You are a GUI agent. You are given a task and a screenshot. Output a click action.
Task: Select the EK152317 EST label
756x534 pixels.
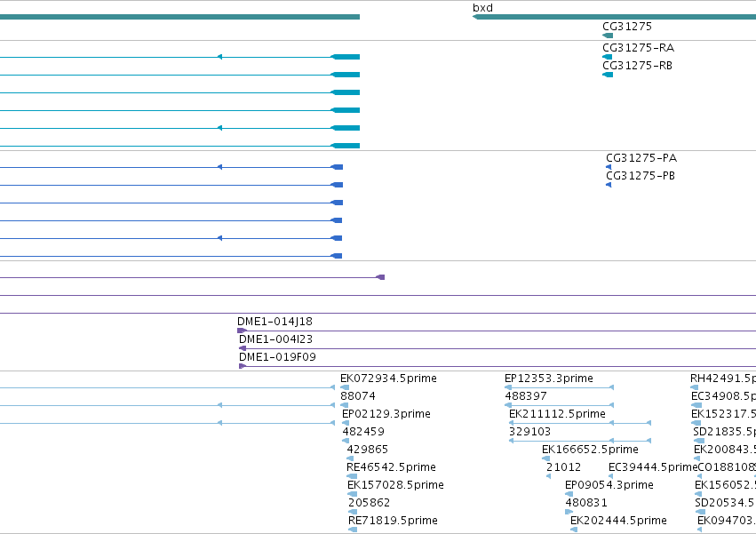coord(723,414)
